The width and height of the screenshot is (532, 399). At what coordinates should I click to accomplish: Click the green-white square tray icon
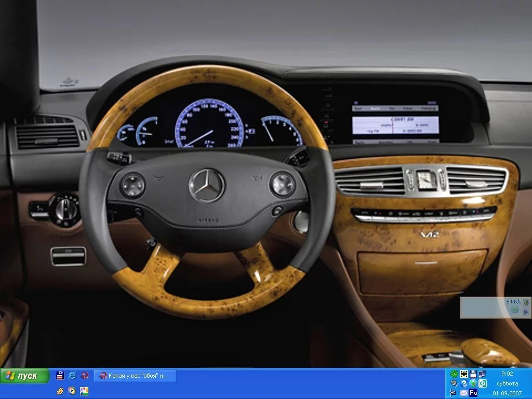pos(482,383)
